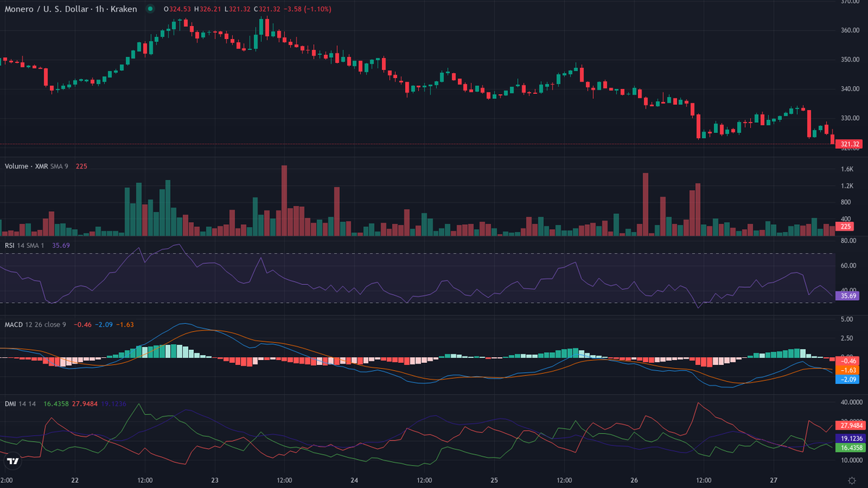This screenshot has height=488, width=868.
Task: Click the 330.00 price axis label
Action: coord(849,118)
